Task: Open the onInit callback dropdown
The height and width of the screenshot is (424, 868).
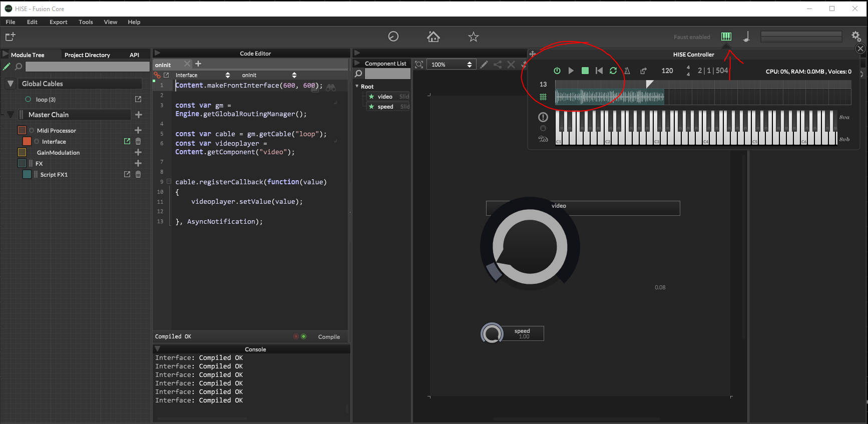Action: click(x=269, y=75)
